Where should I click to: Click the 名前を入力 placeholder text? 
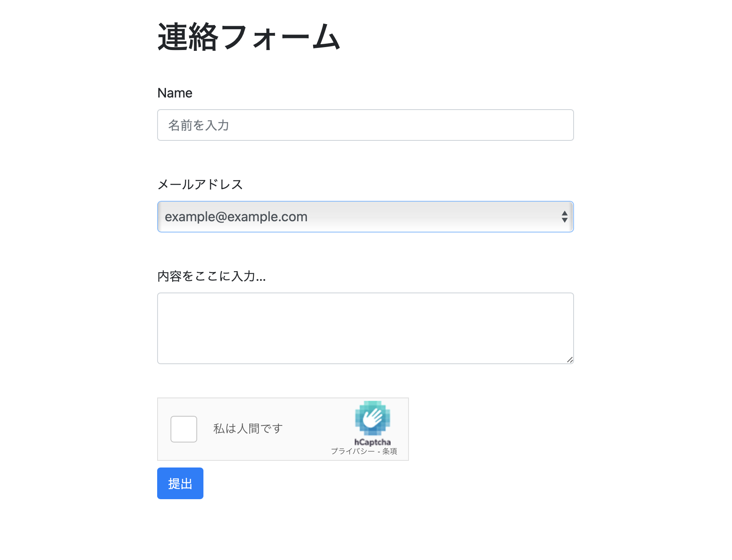click(198, 125)
